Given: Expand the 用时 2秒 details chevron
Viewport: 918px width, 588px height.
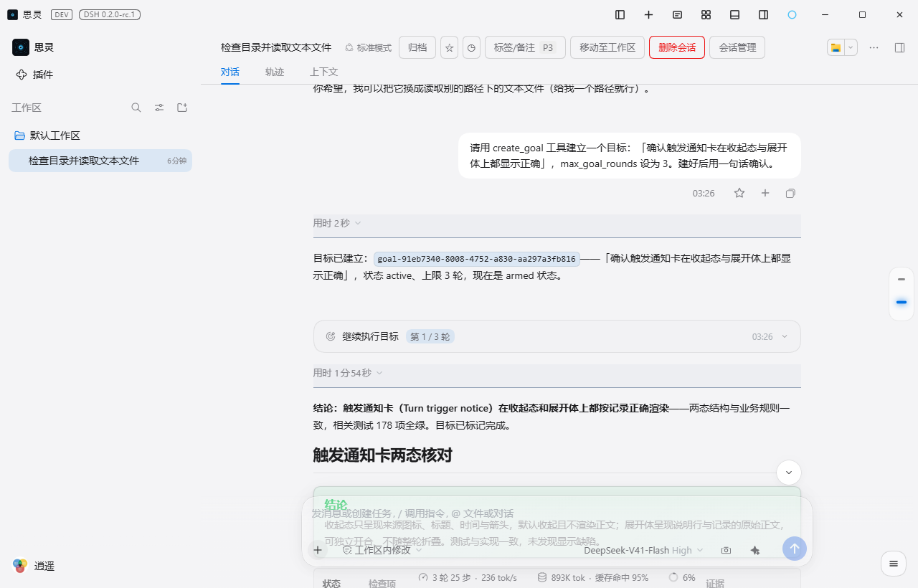Looking at the screenshot, I should [x=358, y=223].
